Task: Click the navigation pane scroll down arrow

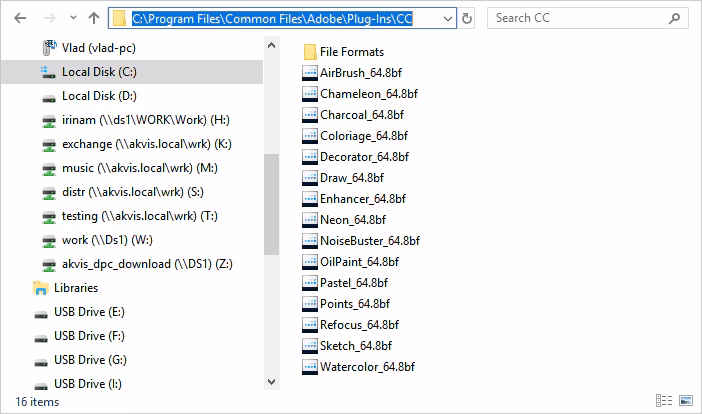Action: tap(271, 381)
